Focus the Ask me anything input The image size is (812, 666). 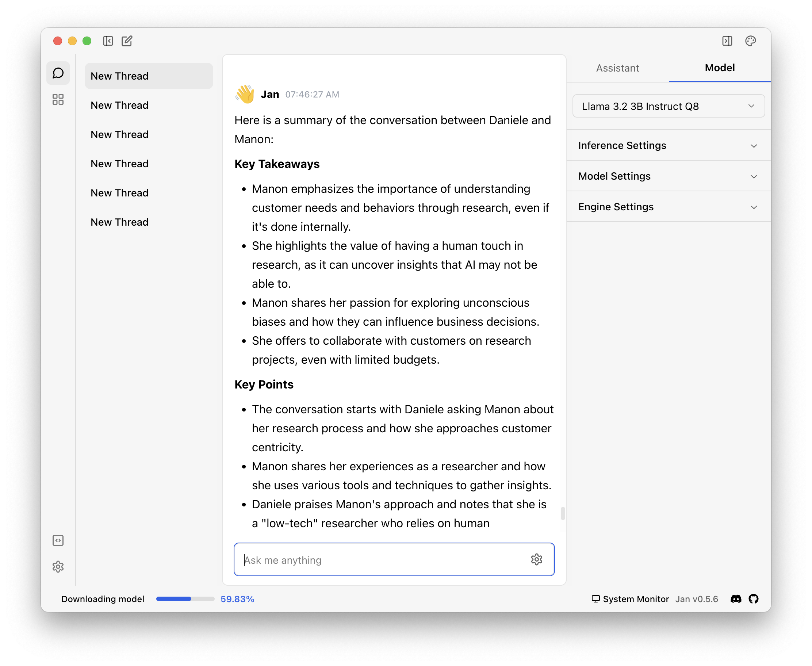384,560
